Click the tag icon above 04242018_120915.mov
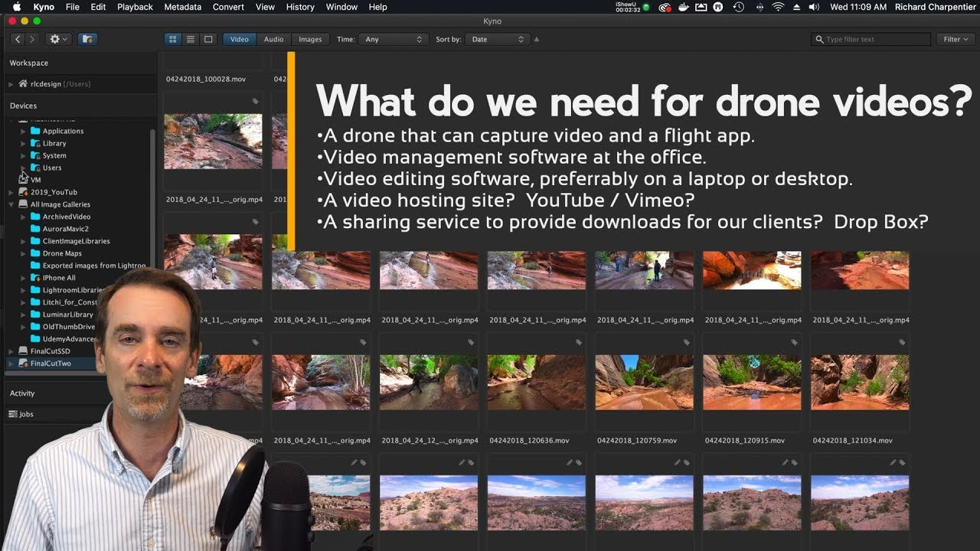 [795, 342]
